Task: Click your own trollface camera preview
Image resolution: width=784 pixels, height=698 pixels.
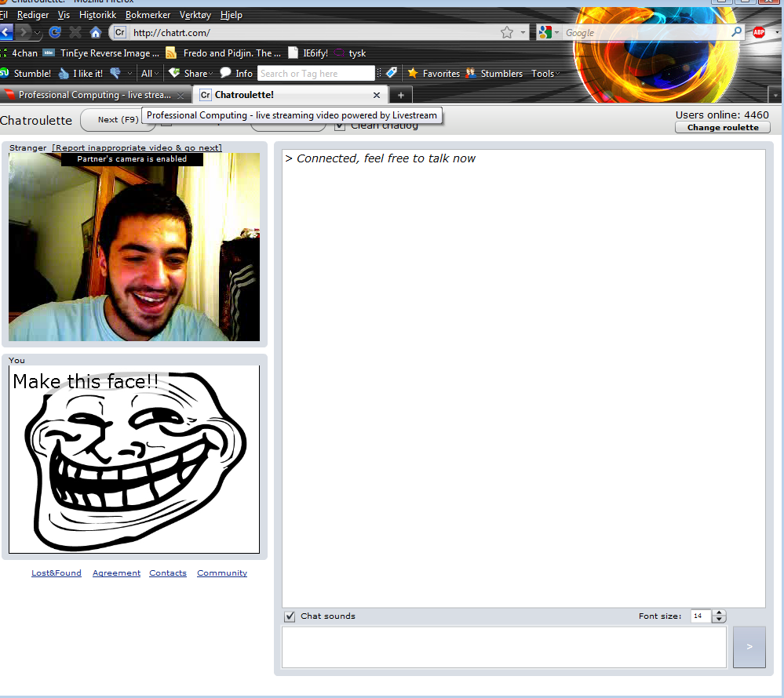Action: pos(134,460)
